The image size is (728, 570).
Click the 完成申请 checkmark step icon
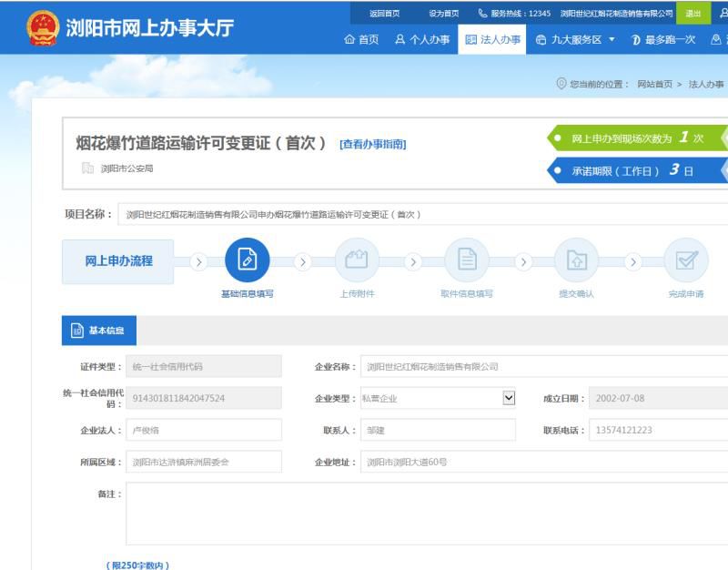pyautogui.click(x=685, y=259)
